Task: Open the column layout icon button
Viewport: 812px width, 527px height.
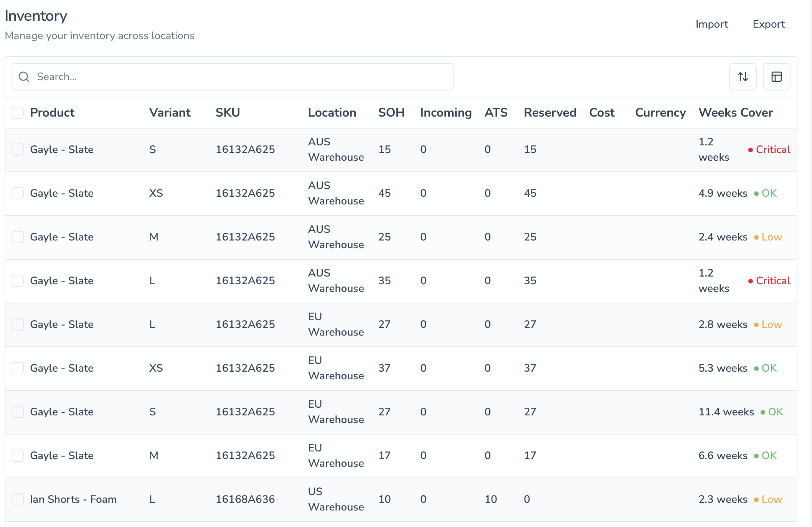Action: point(776,77)
